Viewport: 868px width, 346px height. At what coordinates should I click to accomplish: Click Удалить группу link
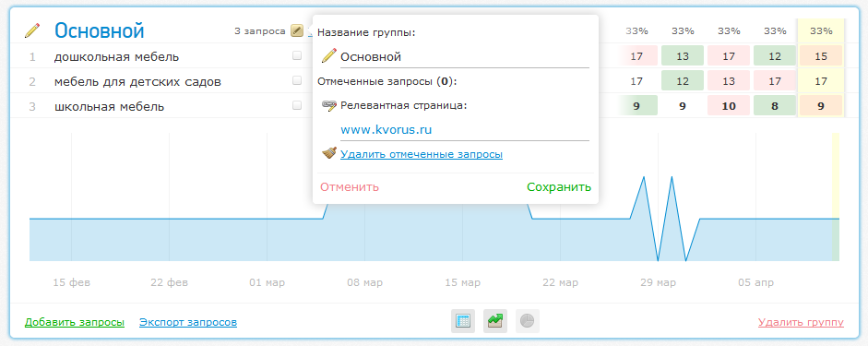(801, 322)
